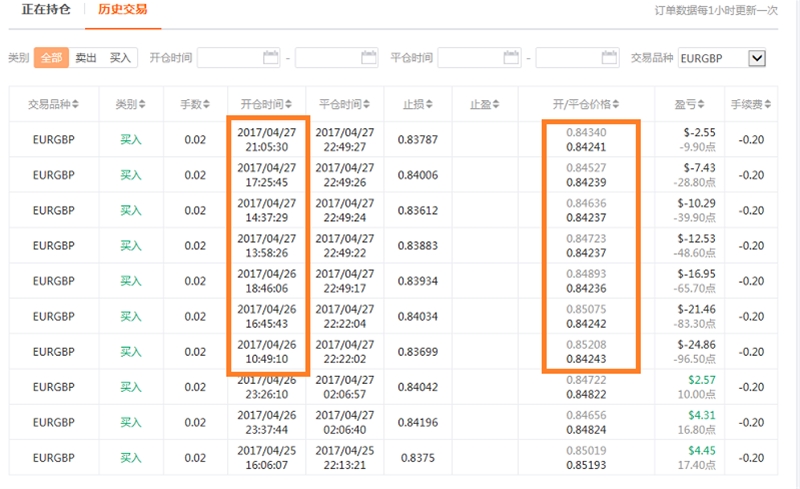Sort by 手数 column arrows

(x=206, y=104)
